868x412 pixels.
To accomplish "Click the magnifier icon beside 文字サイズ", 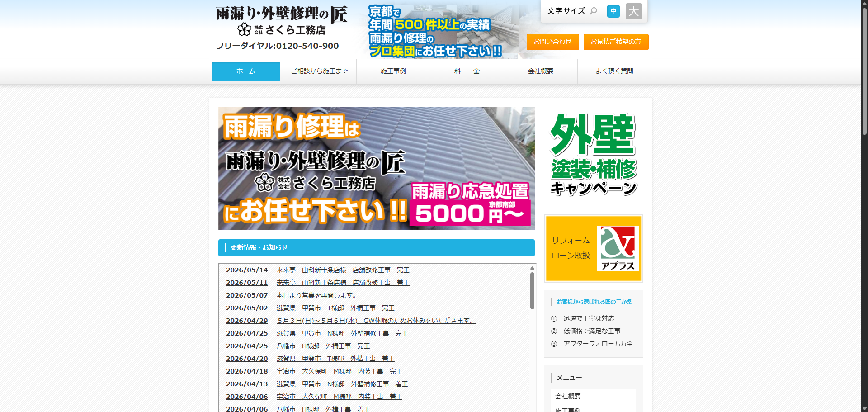I will 593,11.
